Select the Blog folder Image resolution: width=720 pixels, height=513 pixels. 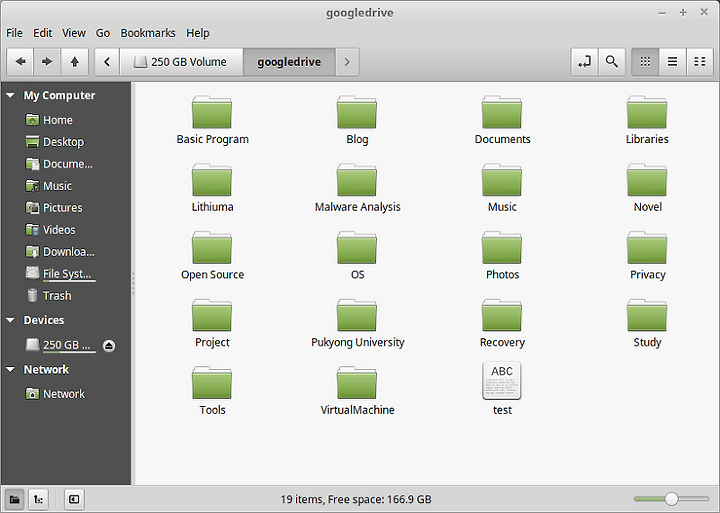(x=357, y=120)
